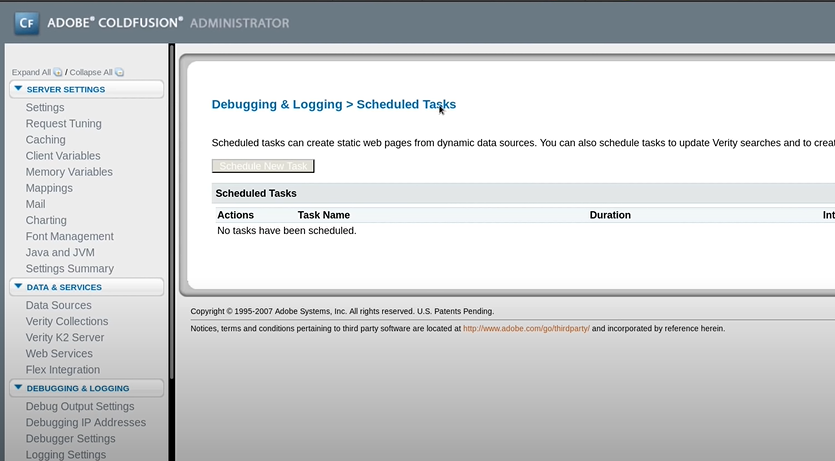The width and height of the screenshot is (835, 461).
Task: Click the Server Settings header label
Action: tap(66, 89)
